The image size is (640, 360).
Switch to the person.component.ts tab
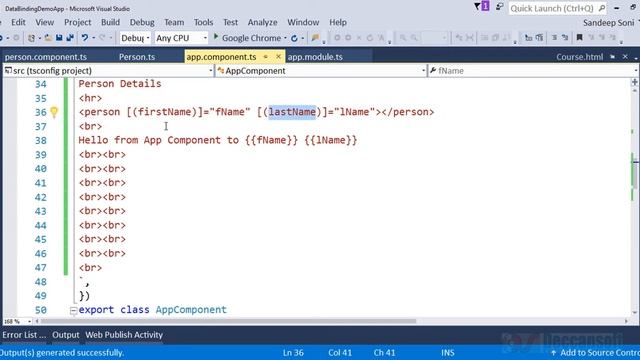coord(46,57)
